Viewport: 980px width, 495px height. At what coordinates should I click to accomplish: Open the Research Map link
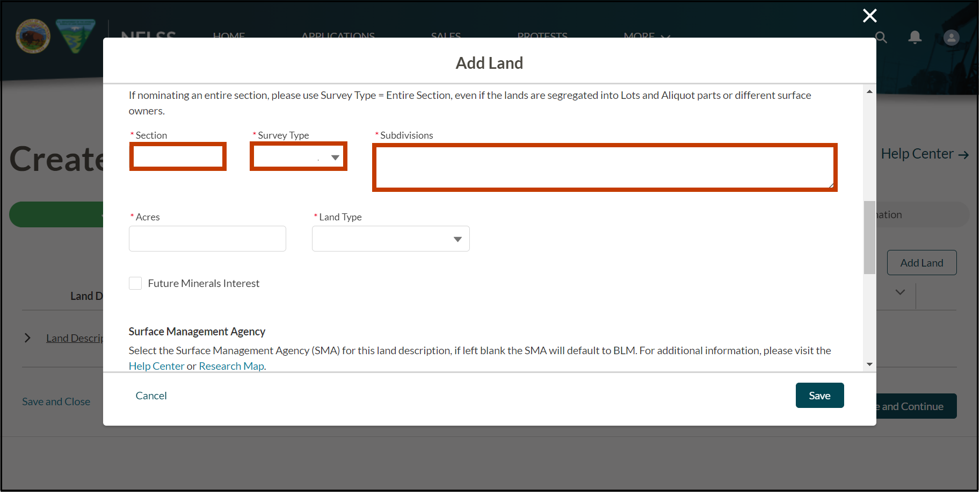(x=231, y=366)
